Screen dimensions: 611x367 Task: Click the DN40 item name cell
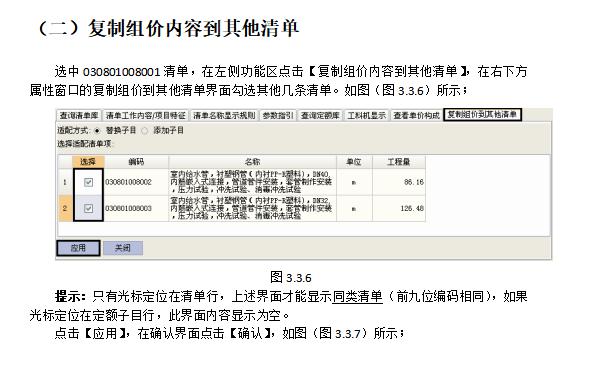252,182
